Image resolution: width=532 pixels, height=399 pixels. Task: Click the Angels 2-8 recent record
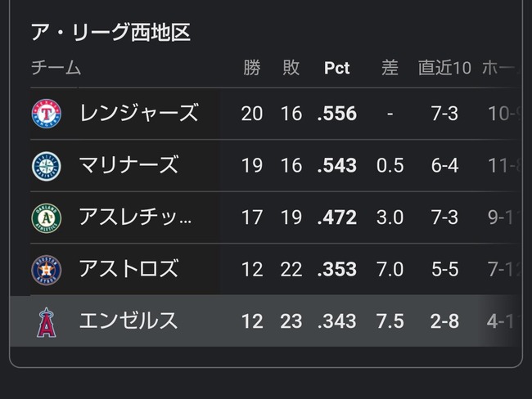444,321
